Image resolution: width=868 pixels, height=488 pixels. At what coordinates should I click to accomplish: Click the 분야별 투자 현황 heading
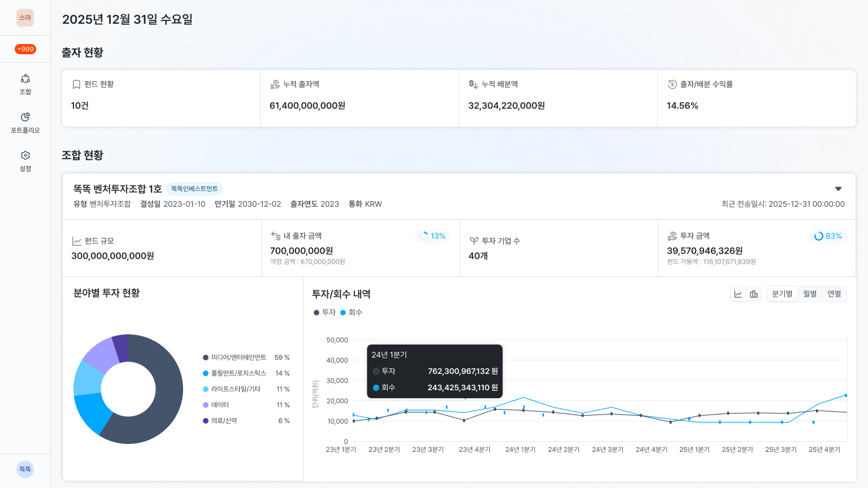[107, 293]
